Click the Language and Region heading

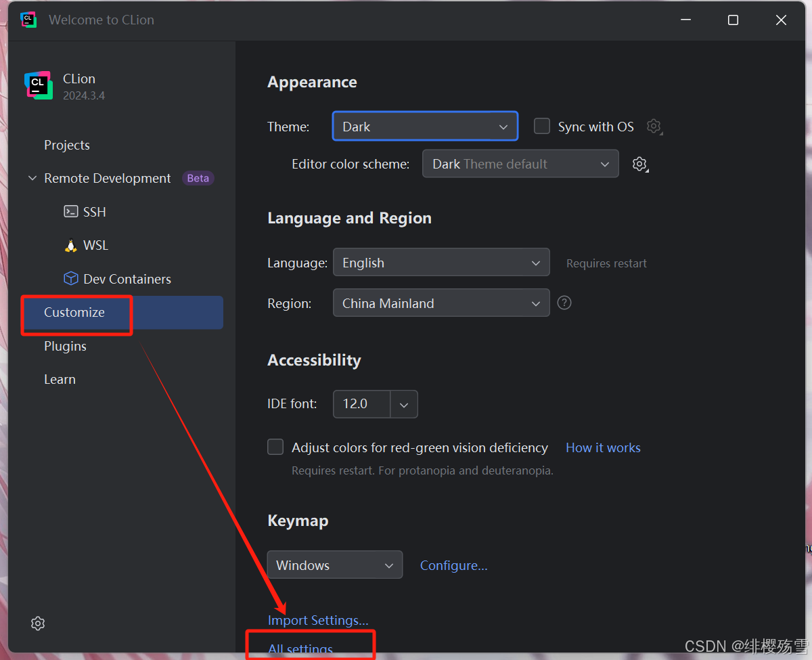pyautogui.click(x=349, y=218)
